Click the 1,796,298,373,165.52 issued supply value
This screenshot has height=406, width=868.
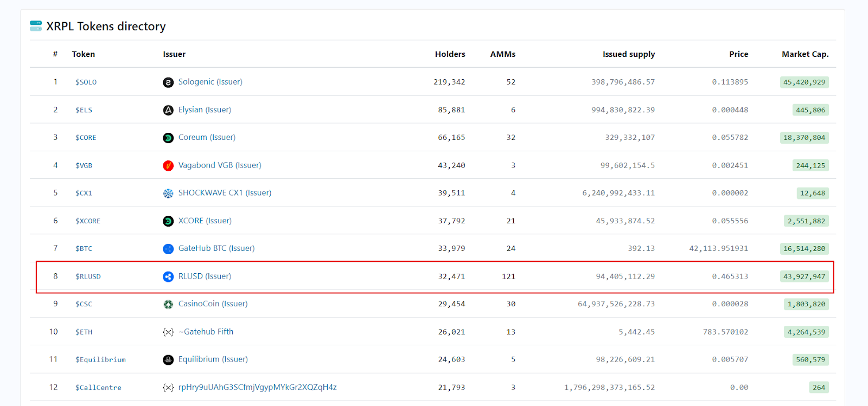click(x=610, y=388)
